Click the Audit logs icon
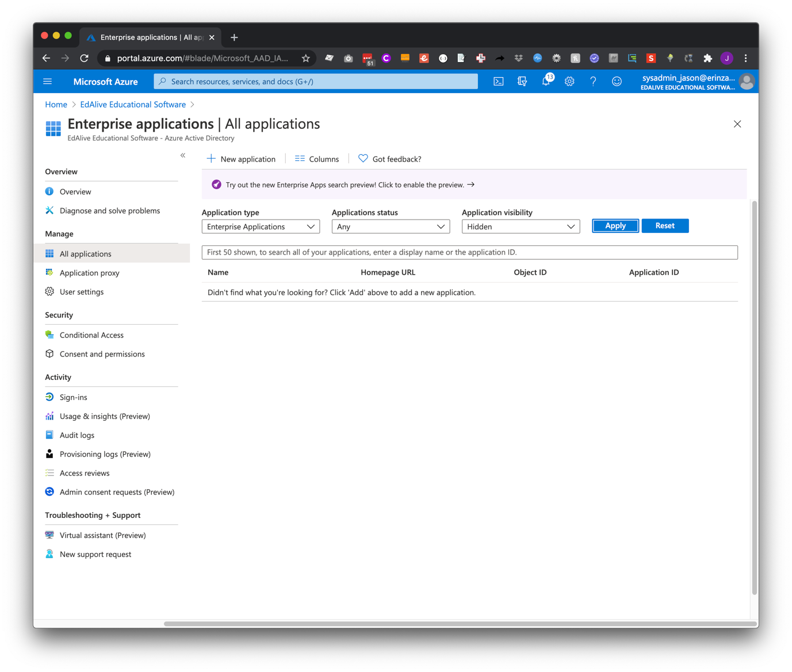This screenshot has height=672, width=792. 49,435
